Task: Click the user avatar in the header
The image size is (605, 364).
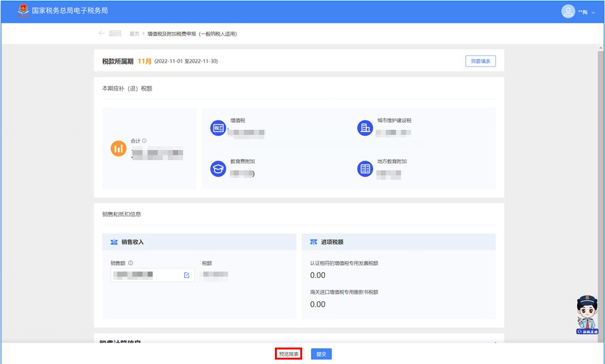Action: coord(568,11)
